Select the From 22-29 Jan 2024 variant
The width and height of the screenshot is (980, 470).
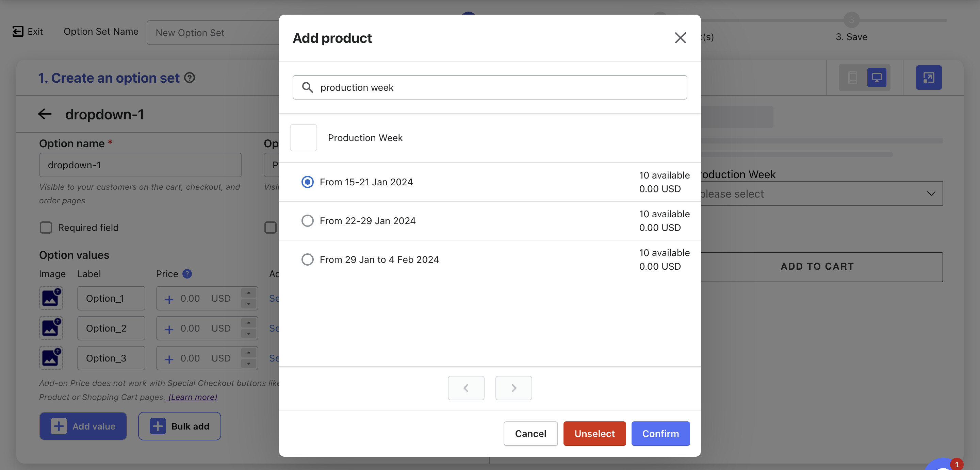click(307, 221)
